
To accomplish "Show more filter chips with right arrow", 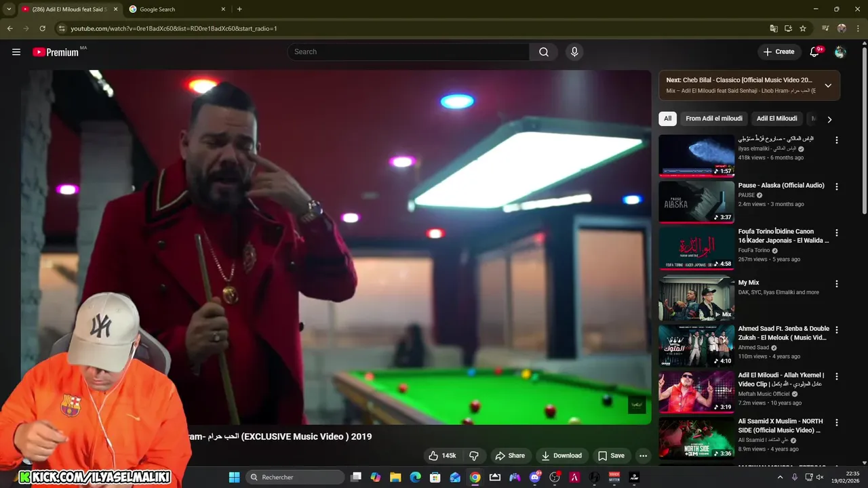I will [x=829, y=119].
